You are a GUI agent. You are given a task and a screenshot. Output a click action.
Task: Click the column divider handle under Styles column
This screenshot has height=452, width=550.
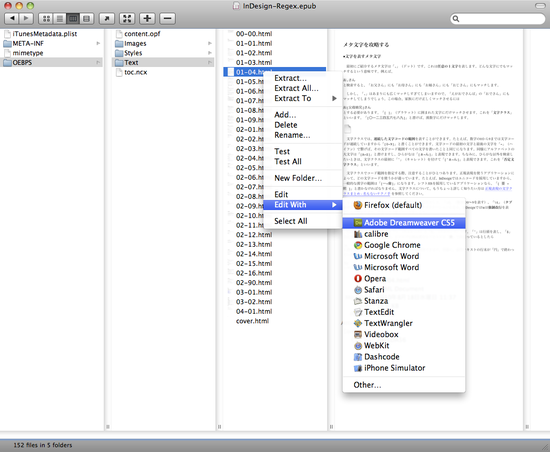click(x=219, y=427)
